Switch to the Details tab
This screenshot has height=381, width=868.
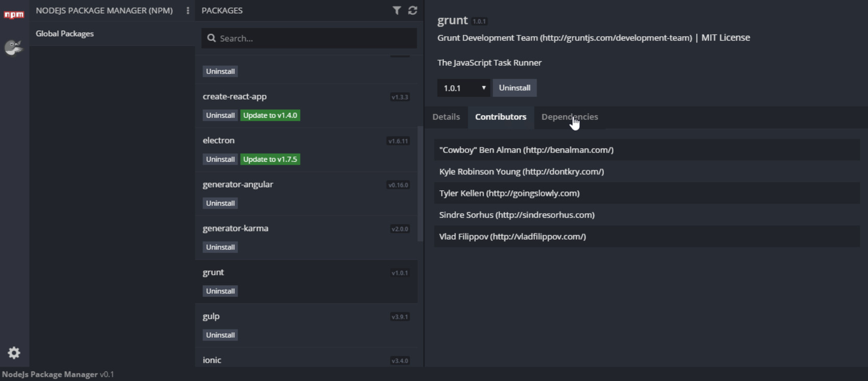(x=446, y=117)
